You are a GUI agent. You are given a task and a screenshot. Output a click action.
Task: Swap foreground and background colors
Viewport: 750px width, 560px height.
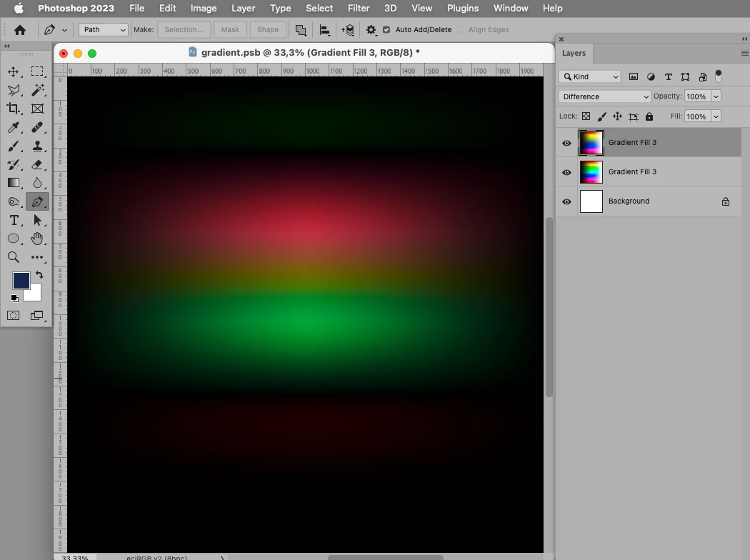pyautogui.click(x=40, y=275)
